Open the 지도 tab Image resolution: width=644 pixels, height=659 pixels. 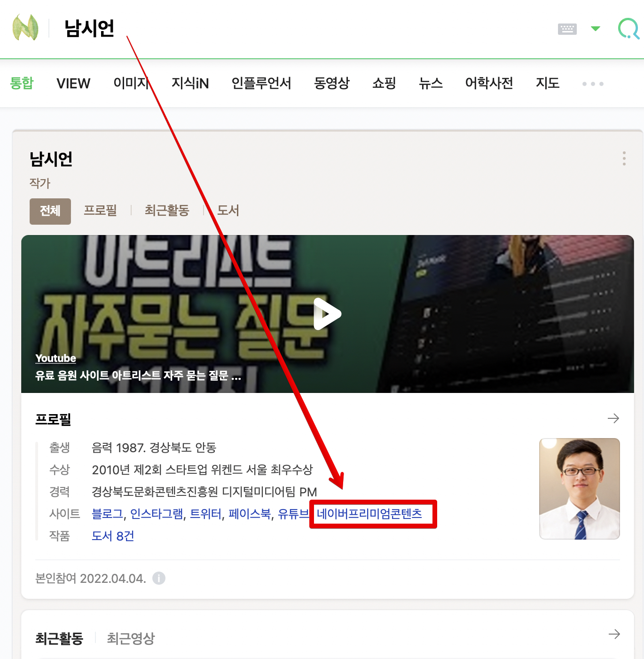(548, 83)
